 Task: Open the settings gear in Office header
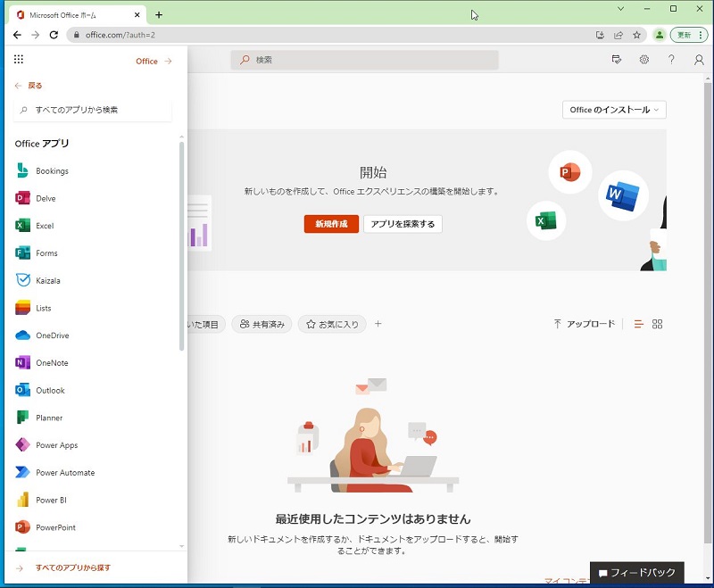[643, 60]
